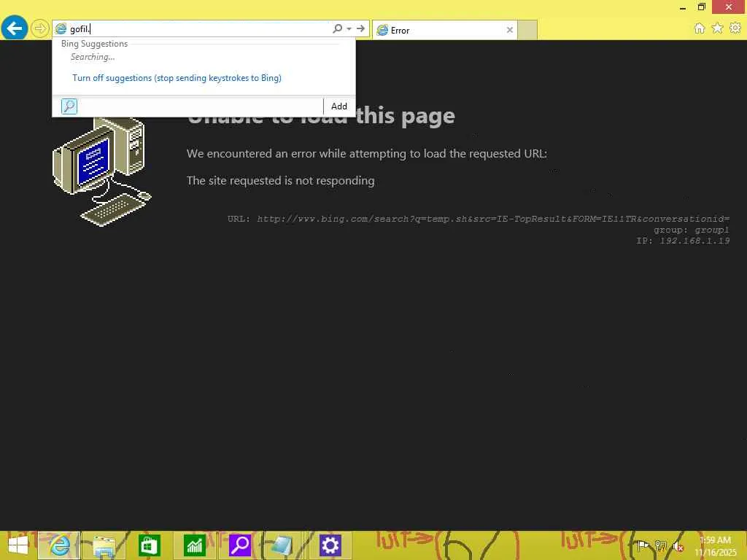Screen dimensions: 747x560
Task: Restore down the browser window
Action: point(701,7)
